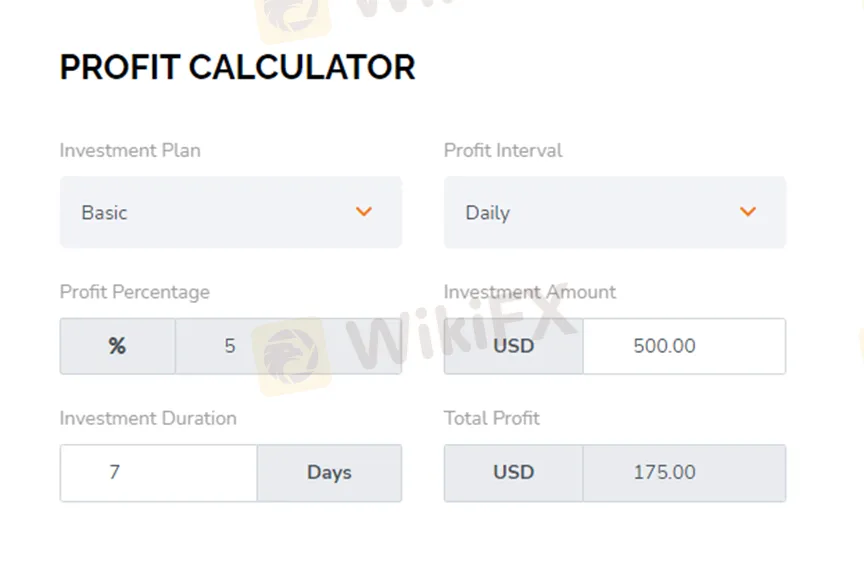864x569 pixels.
Task: Click the Days unit addon box
Action: (x=329, y=472)
